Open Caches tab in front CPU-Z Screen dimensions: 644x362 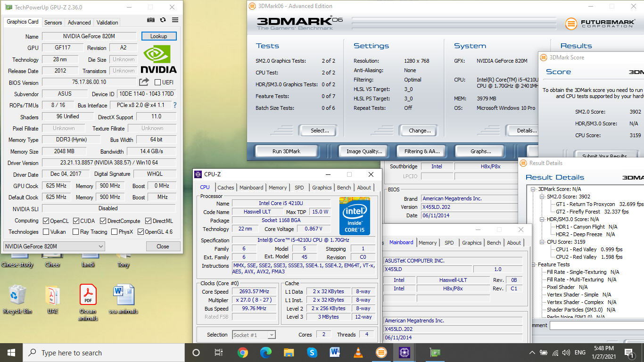(x=226, y=188)
